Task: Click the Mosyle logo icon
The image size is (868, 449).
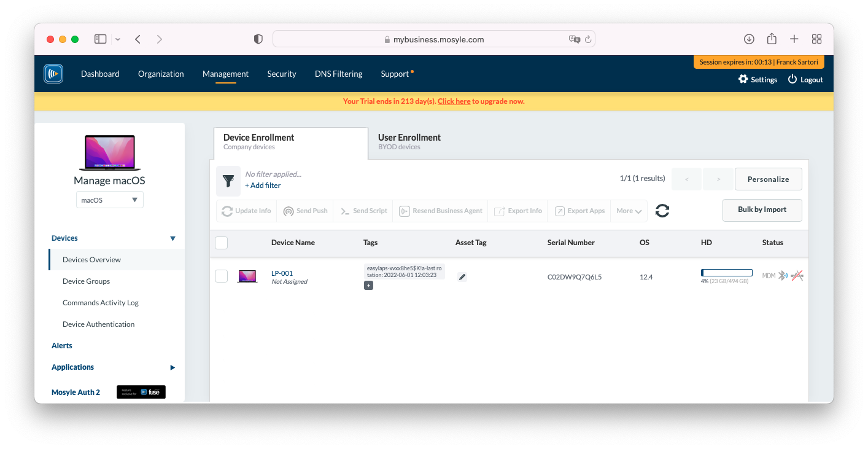Action: 53,74
